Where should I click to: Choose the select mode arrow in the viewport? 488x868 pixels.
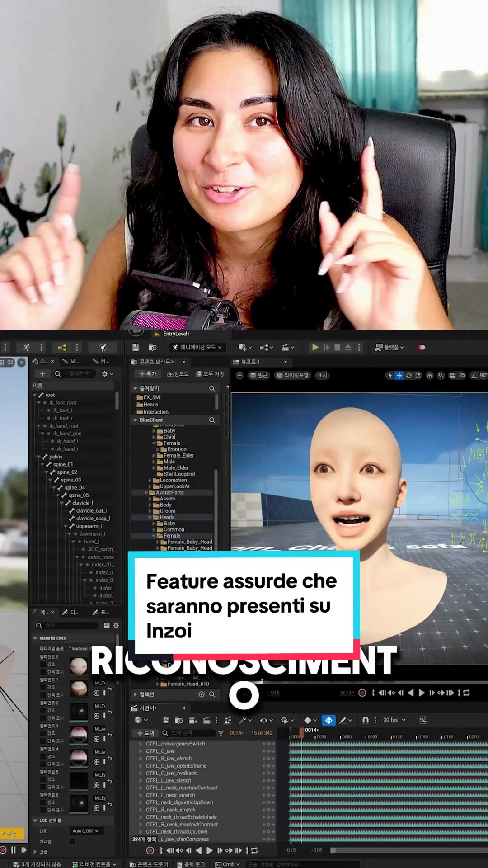point(390,375)
